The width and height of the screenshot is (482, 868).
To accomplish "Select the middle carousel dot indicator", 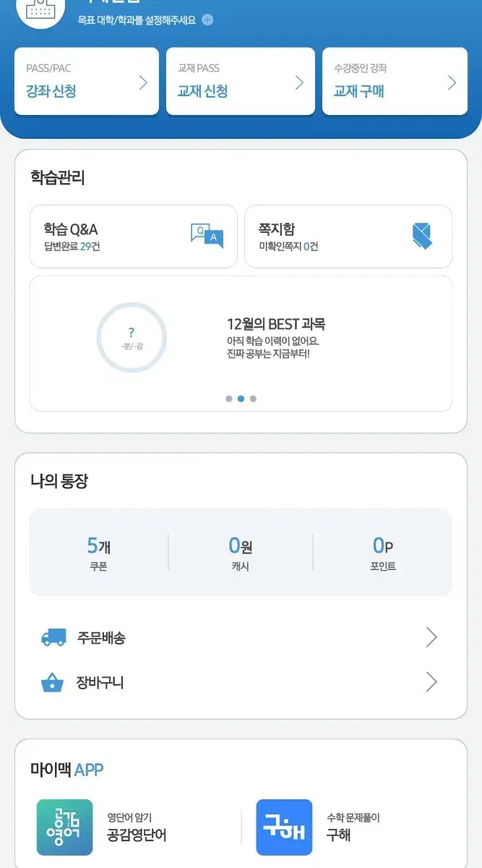I will point(241,399).
